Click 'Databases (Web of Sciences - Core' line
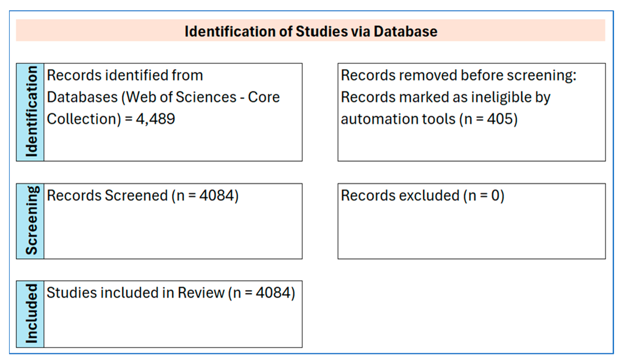 pyautogui.click(x=163, y=97)
